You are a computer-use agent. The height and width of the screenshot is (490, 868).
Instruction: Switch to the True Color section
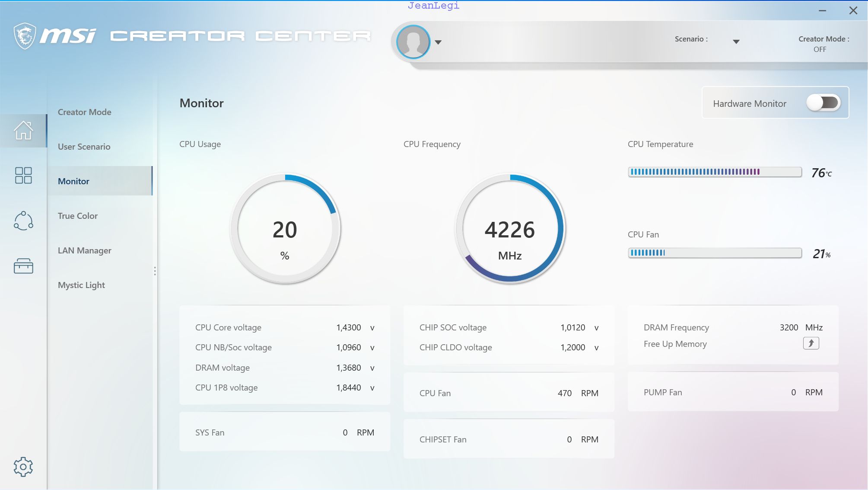[x=78, y=216]
